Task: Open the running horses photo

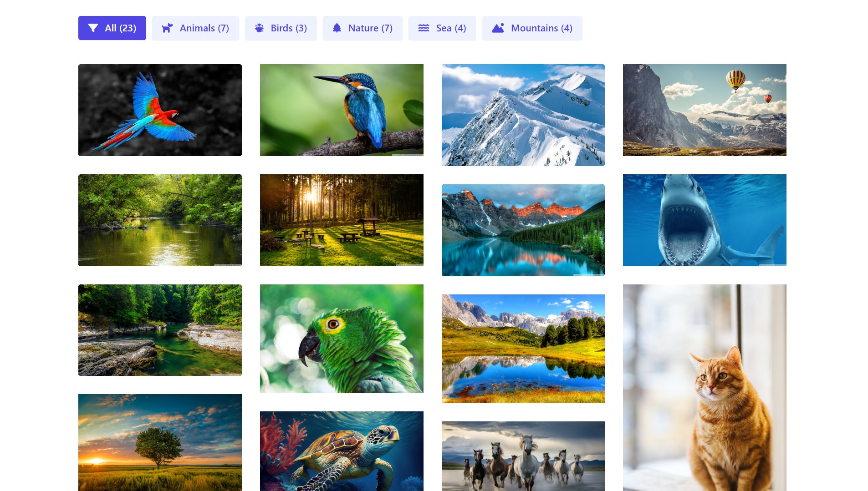Action: [523, 456]
